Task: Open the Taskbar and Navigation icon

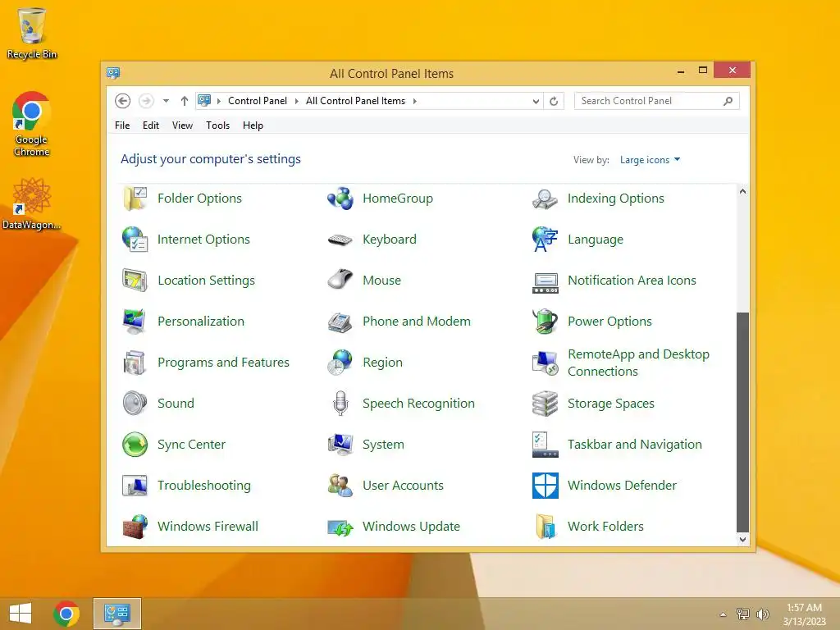Action: (545, 445)
